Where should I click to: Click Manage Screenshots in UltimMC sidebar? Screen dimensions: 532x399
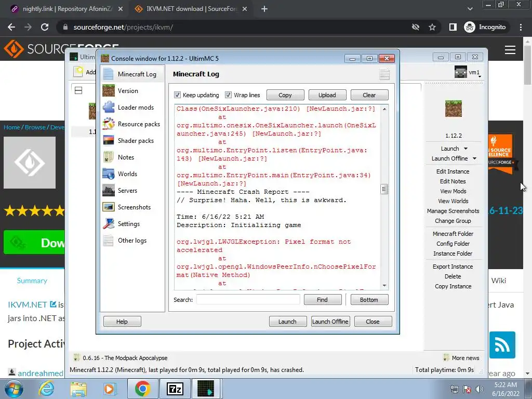pyautogui.click(x=453, y=211)
